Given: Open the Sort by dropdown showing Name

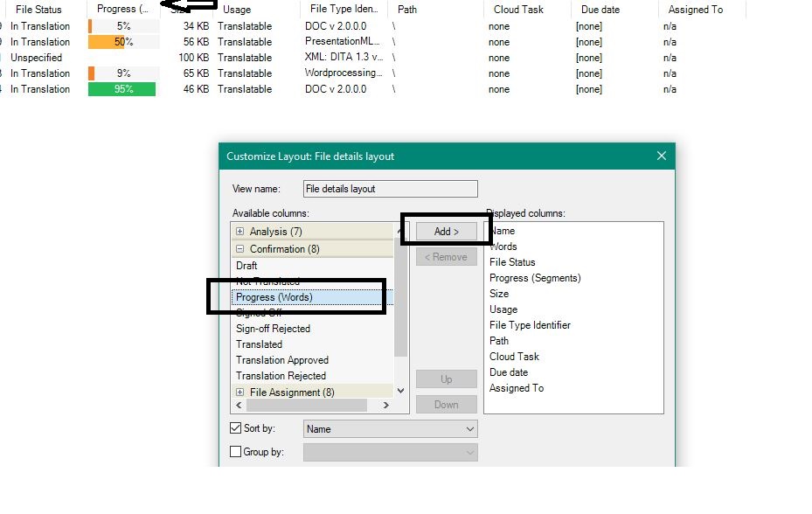Looking at the screenshot, I should tap(470, 428).
